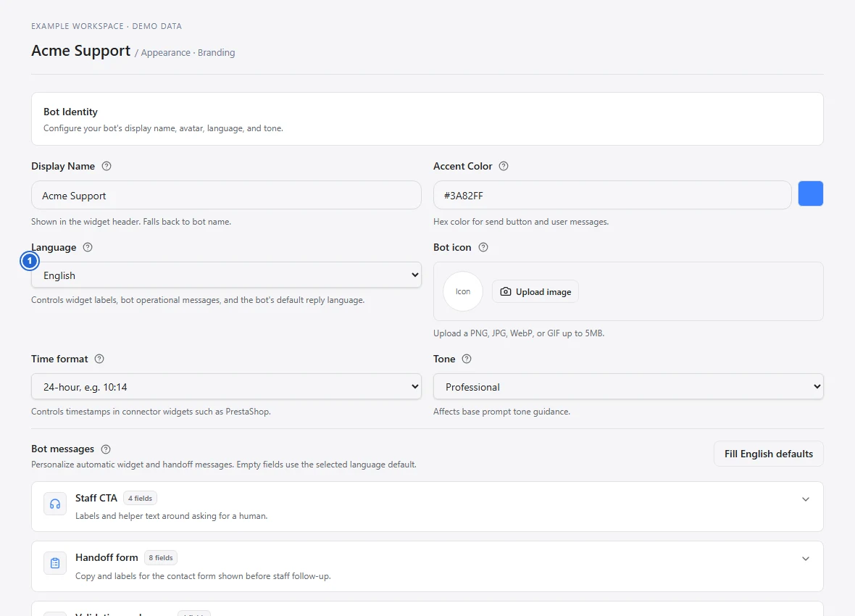Click the round bot icon placeholder
Viewport: 855px width, 616px height.
coord(463,291)
